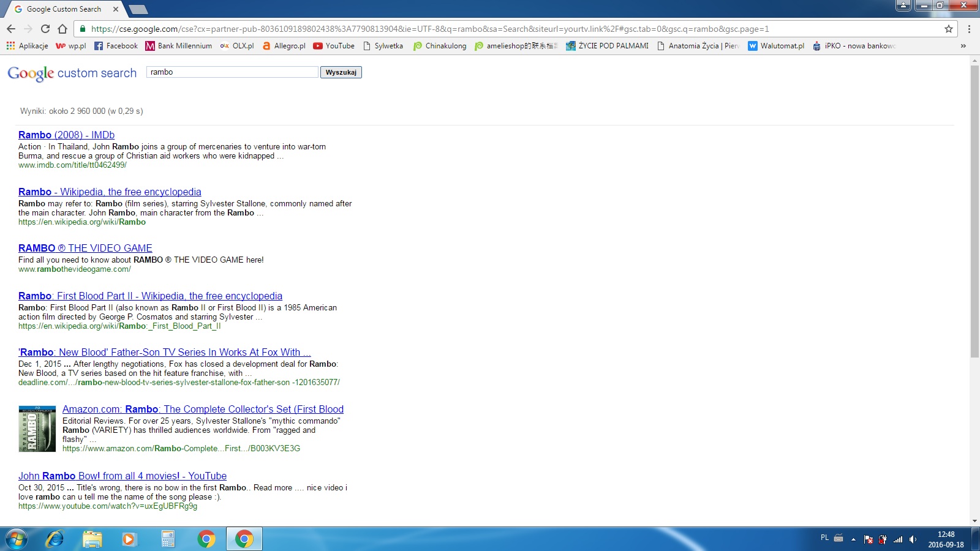Click the youtube.com/watch?v=uxEgUBFRg9g URL text
The height and width of the screenshot is (551, 980).
tap(108, 506)
